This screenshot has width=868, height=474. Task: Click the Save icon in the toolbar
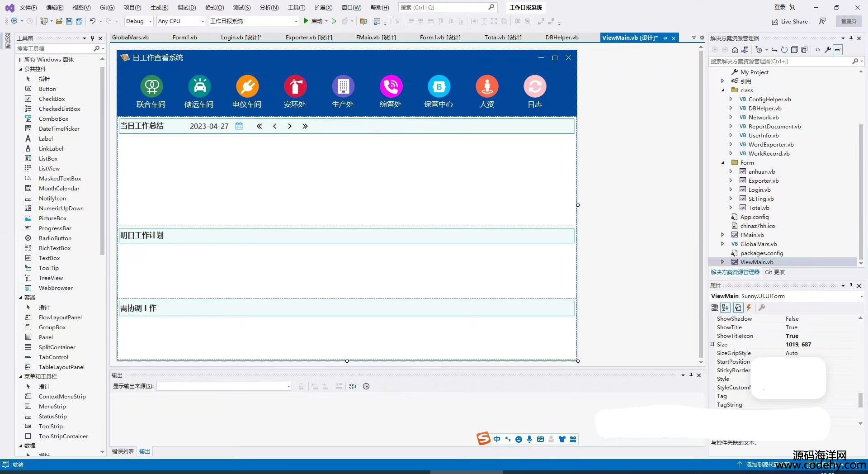tap(69, 21)
